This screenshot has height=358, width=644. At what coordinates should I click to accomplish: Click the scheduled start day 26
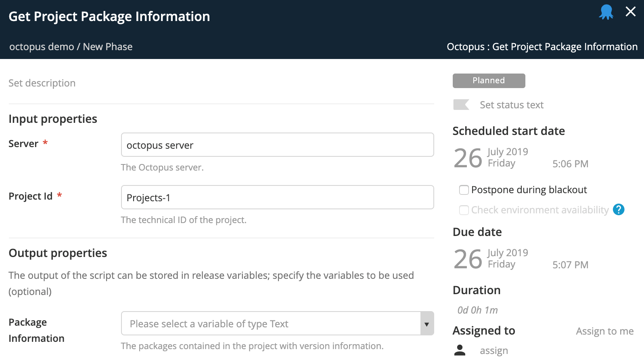pos(468,158)
